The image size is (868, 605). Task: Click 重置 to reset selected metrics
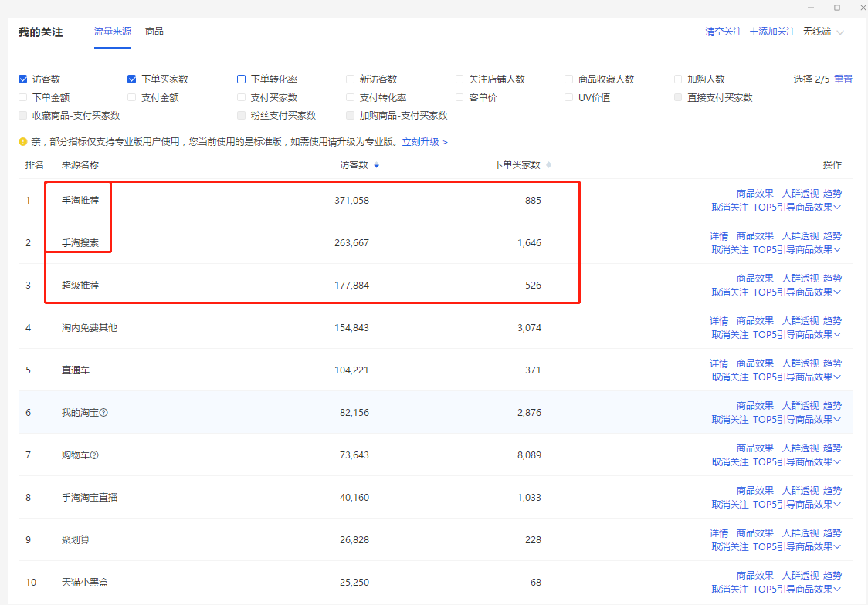point(843,79)
